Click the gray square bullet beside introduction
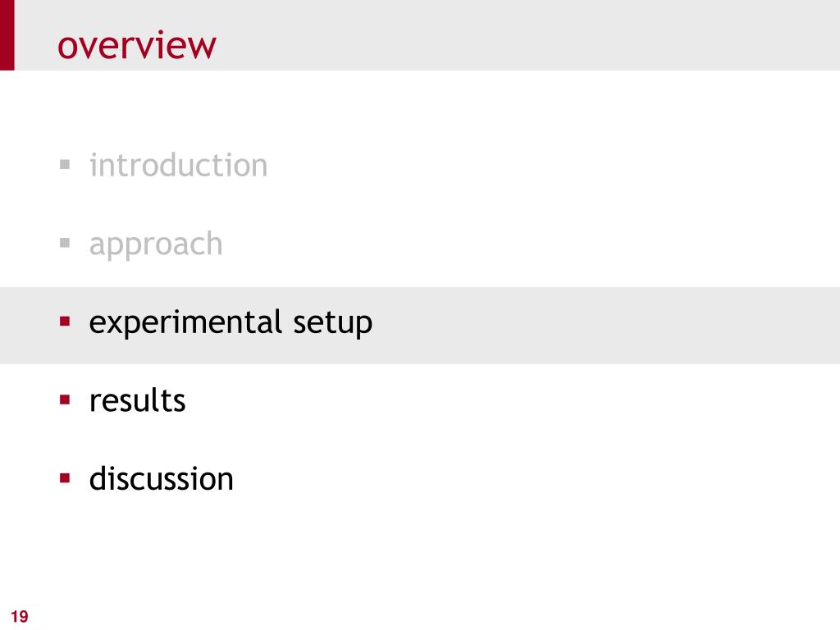840x630 pixels. click(65, 164)
